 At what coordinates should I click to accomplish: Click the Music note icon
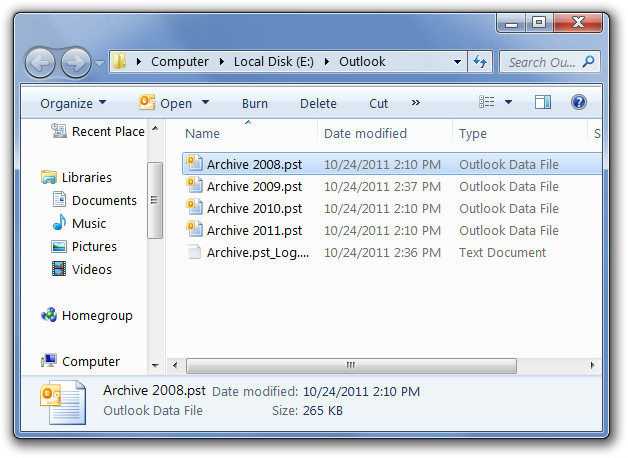(x=59, y=222)
